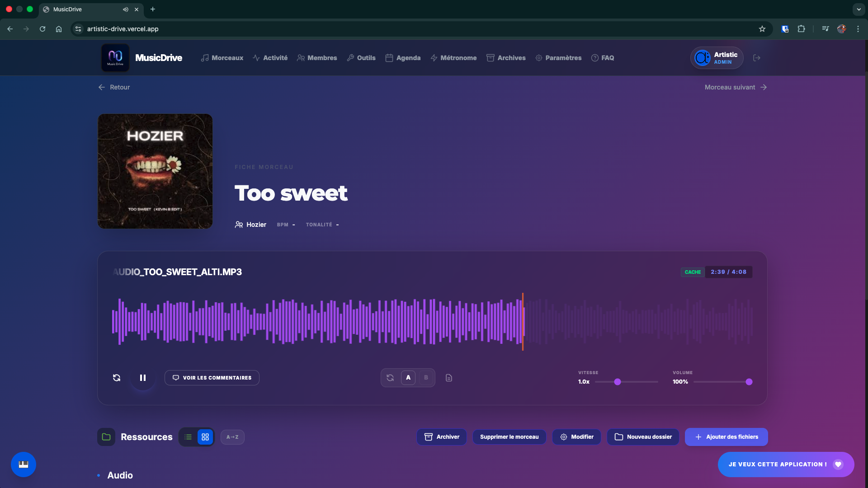
Task: Click Je veux cette application banner
Action: (x=786, y=465)
